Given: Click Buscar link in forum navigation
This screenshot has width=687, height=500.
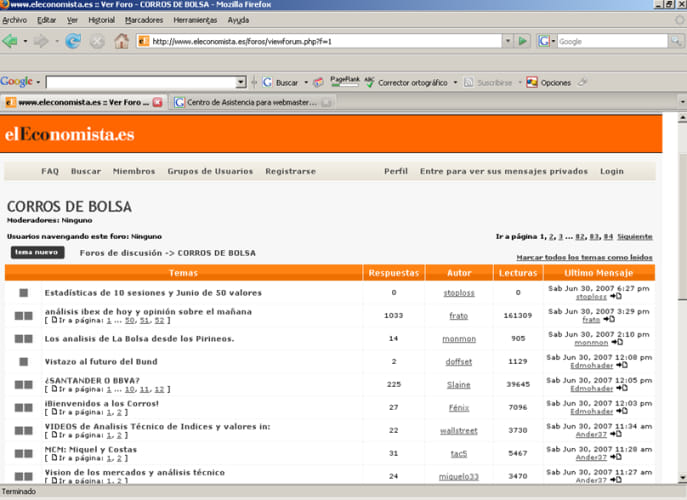Looking at the screenshot, I should click(x=86, y=171).
